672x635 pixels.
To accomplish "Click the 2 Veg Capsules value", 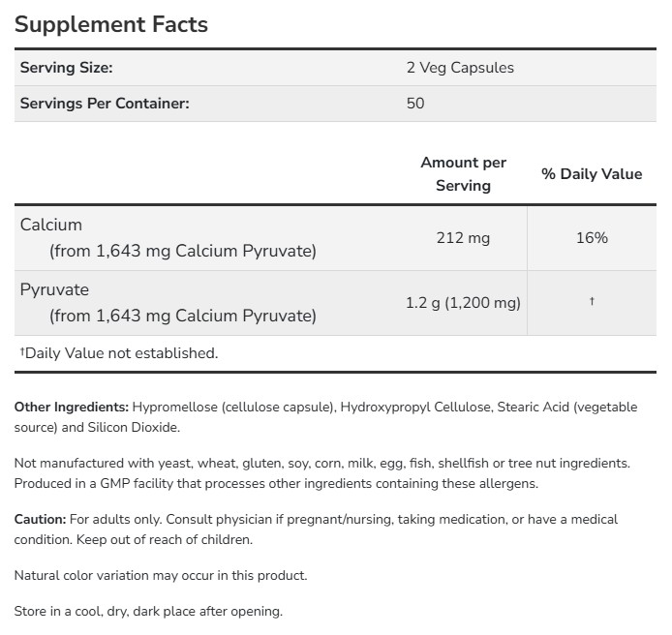I will (460, 68).
